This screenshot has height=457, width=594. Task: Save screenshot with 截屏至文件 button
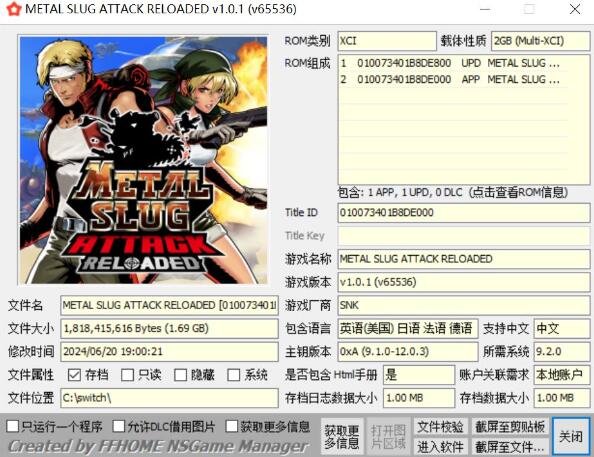tap(510, 447)
